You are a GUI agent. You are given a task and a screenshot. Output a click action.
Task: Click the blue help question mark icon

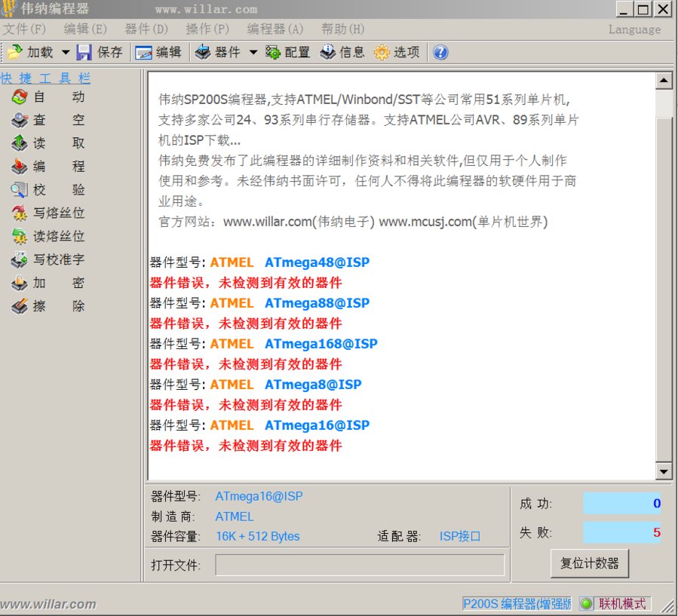pos(440,52)
